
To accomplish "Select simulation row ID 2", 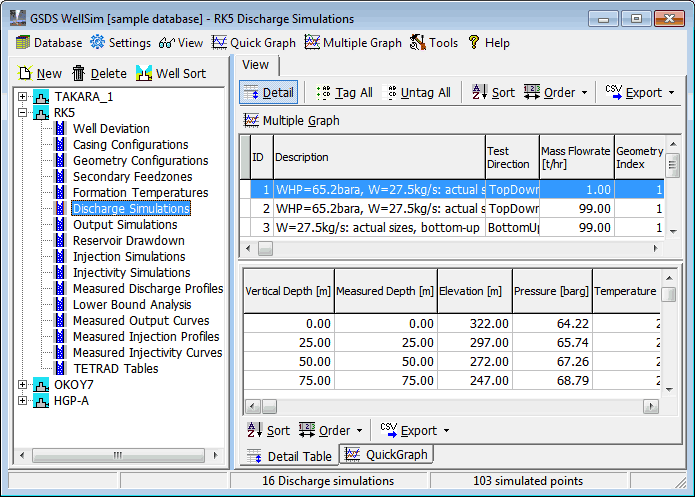I will 452,209.
